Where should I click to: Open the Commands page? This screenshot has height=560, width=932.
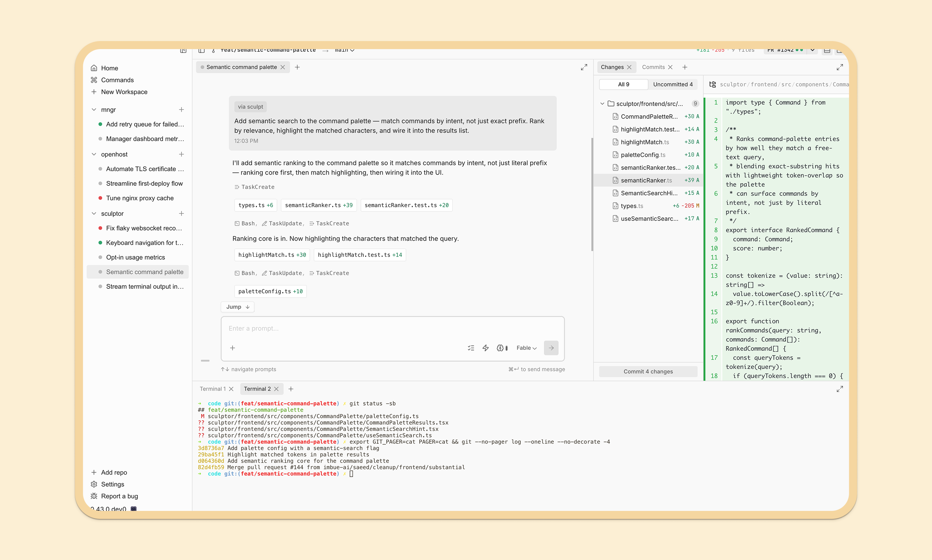pos(117,80)
